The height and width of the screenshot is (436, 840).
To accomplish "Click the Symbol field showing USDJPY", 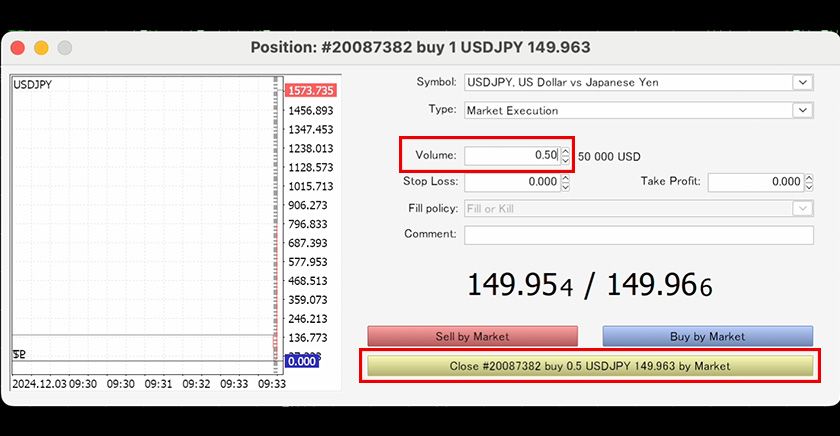I will 639,82.
